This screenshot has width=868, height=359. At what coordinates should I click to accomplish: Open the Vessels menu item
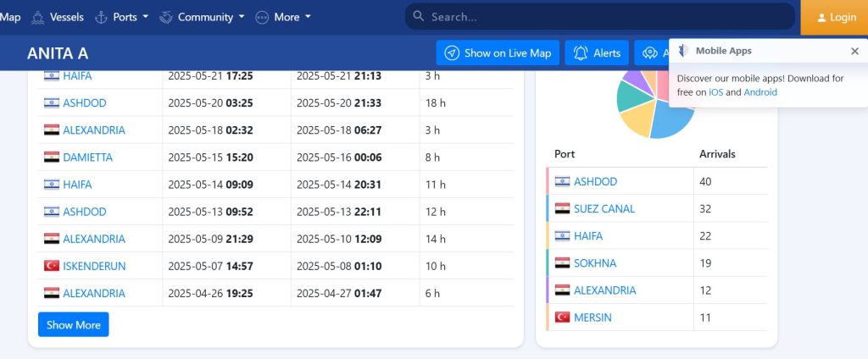[66, 17]
